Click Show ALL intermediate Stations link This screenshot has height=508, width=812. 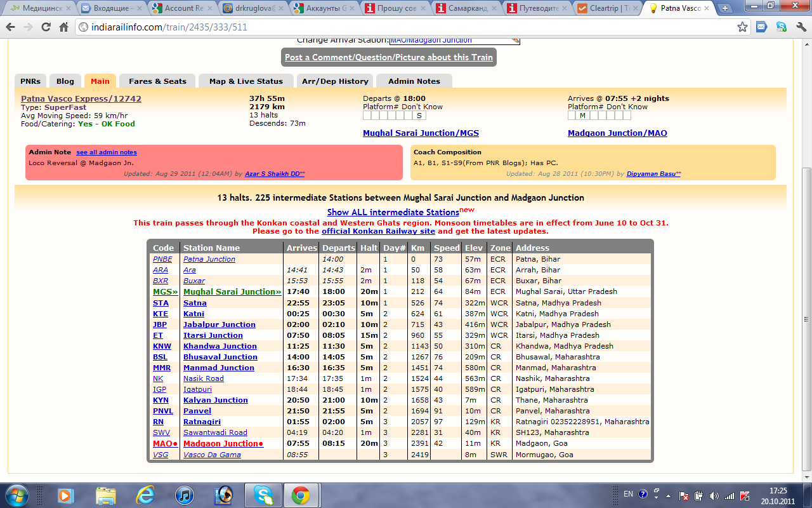(x=393, y=212)
